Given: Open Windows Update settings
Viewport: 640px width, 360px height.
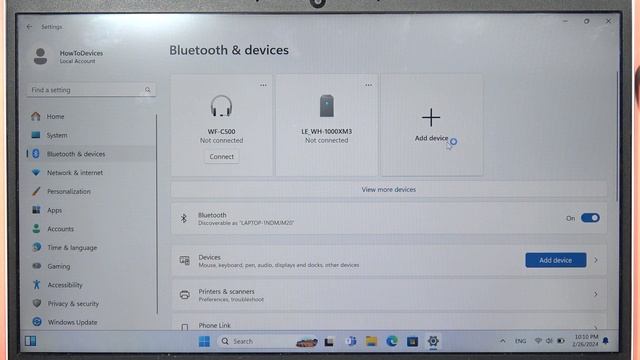Looking at the screenshot, I should [90, 322].
